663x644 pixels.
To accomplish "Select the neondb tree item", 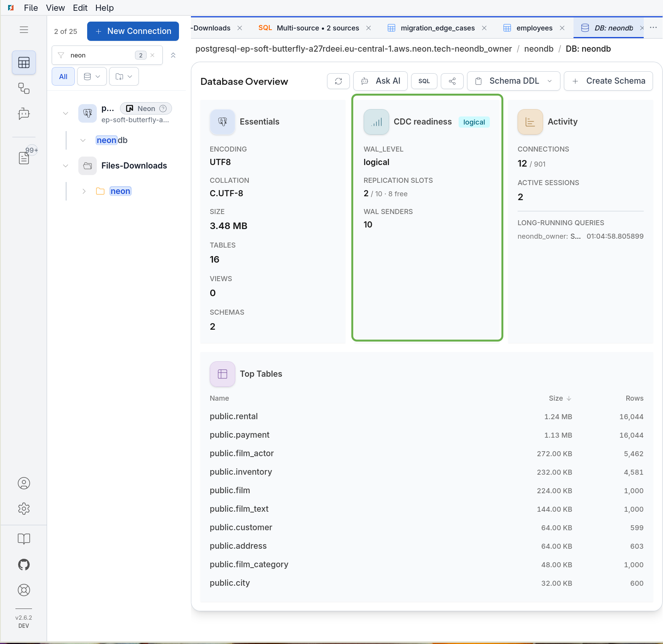I will point(112,140).
